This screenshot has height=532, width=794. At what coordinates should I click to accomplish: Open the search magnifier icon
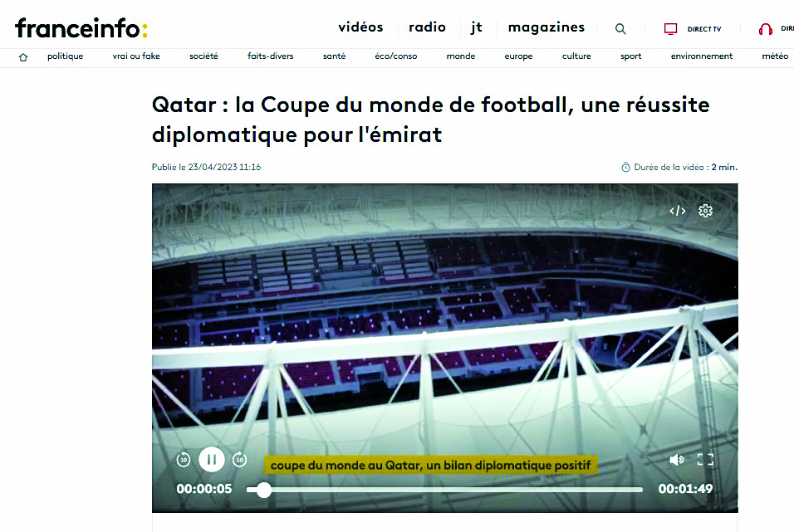point(620,29)
